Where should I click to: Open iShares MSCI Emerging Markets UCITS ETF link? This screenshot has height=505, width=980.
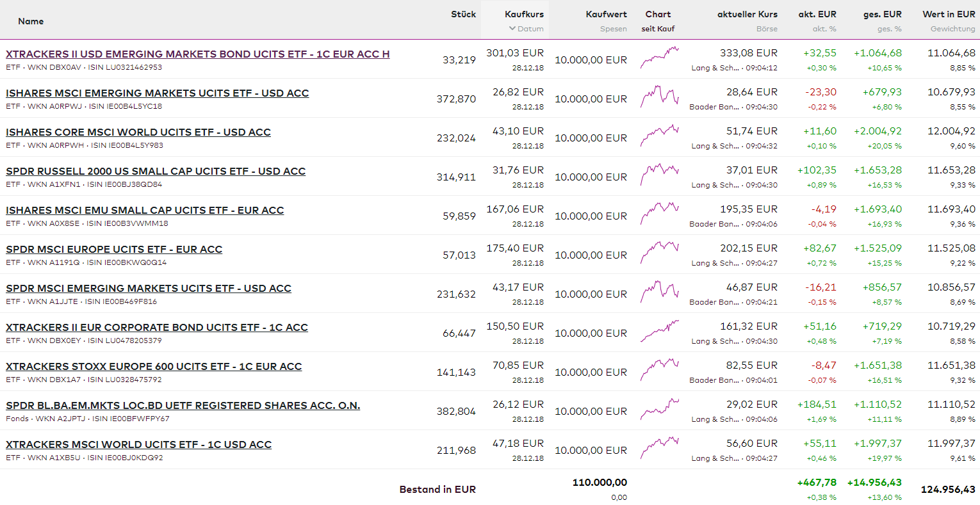[157, 93]
